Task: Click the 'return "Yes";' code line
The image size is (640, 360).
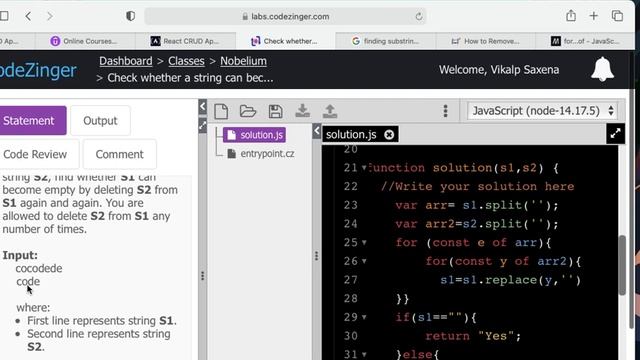Action: pos(473,336)
